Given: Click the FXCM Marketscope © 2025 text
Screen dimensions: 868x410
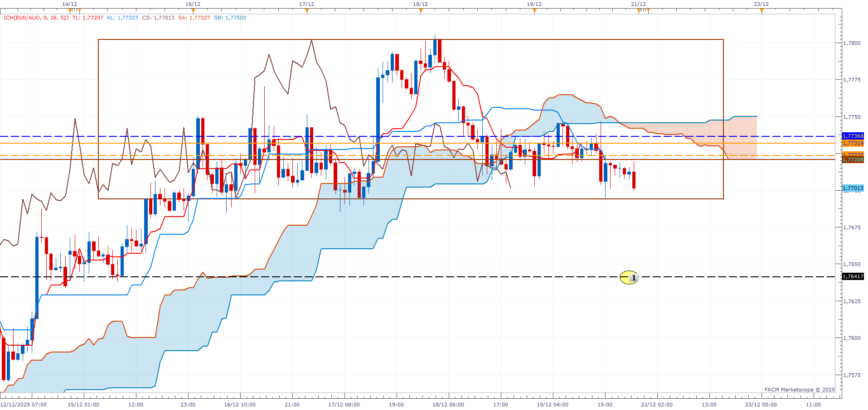Looking at the screenshot, I should [x=799, y=390].
